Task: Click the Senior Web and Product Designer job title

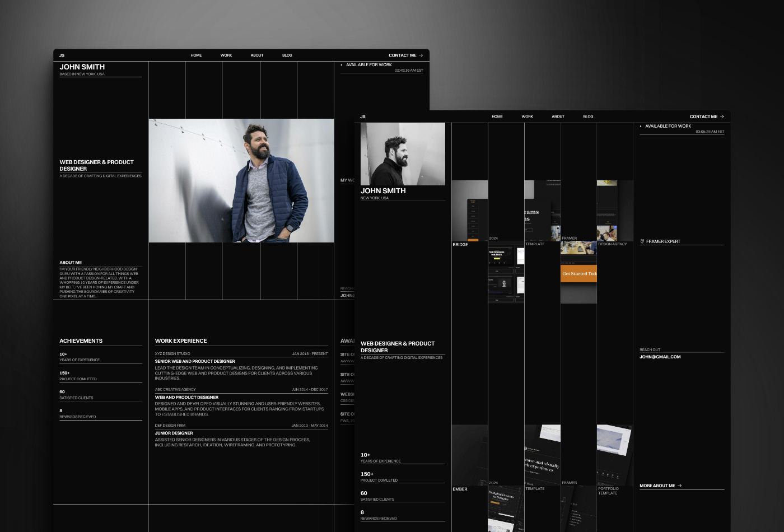Action: tap(195, 361)
